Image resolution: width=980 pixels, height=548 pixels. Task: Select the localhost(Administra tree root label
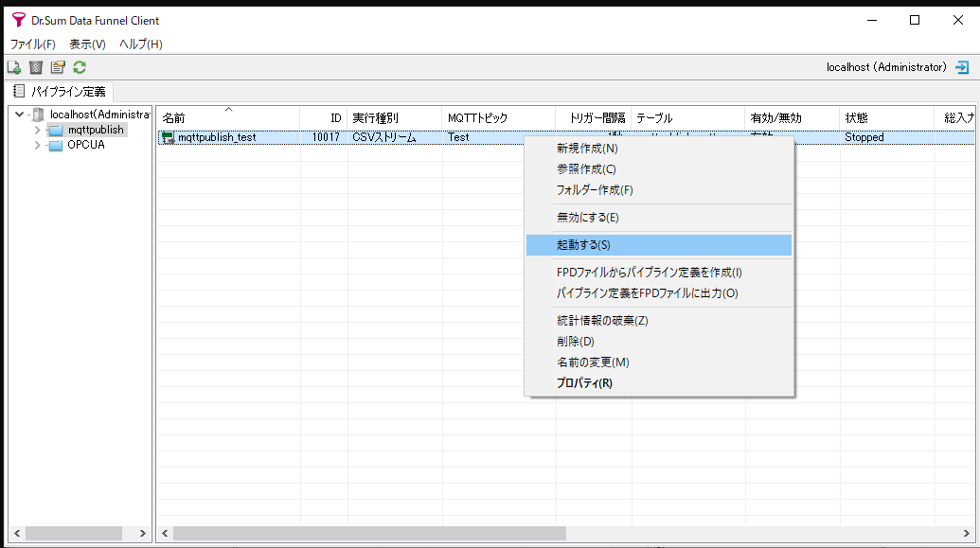point(100,115)
